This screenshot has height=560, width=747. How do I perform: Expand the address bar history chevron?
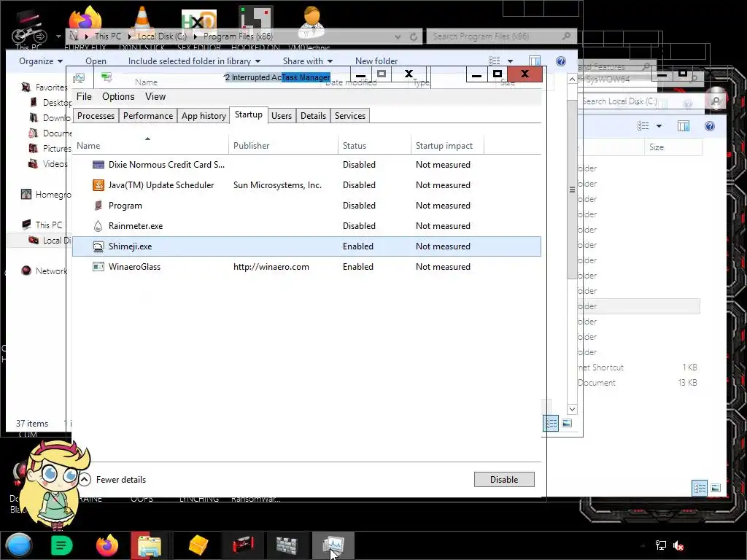click(398, 36)
